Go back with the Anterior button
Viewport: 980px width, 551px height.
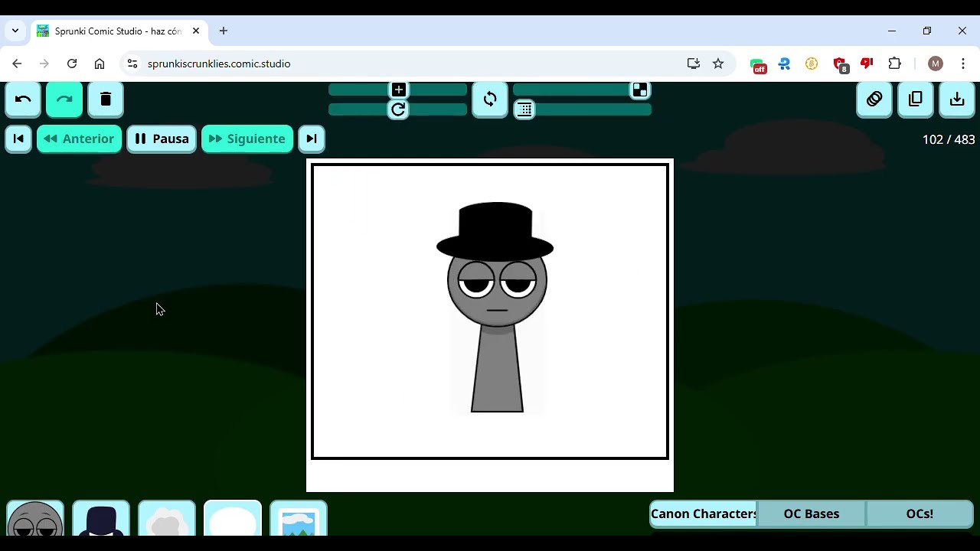80,139
